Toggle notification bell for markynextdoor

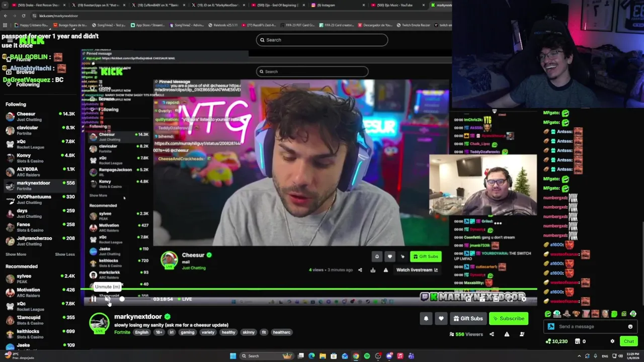coord(426,318)
